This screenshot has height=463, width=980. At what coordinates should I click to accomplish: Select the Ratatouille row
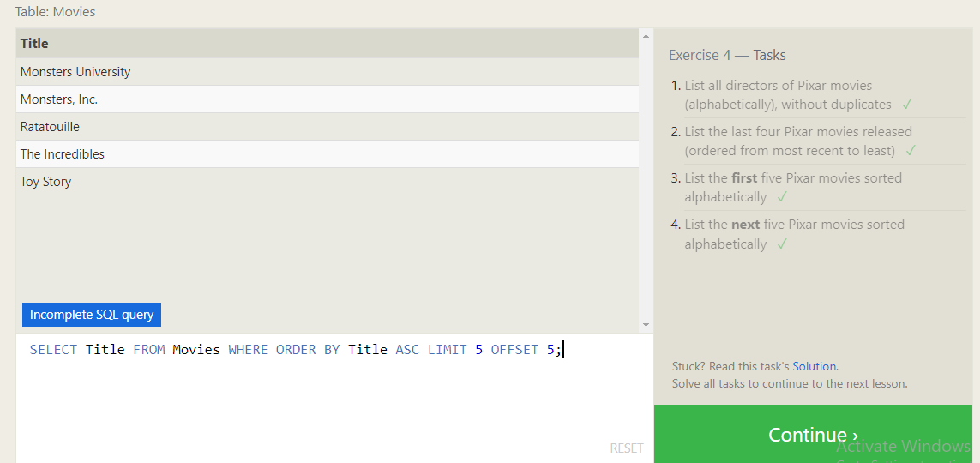click(x=327, y=127)
